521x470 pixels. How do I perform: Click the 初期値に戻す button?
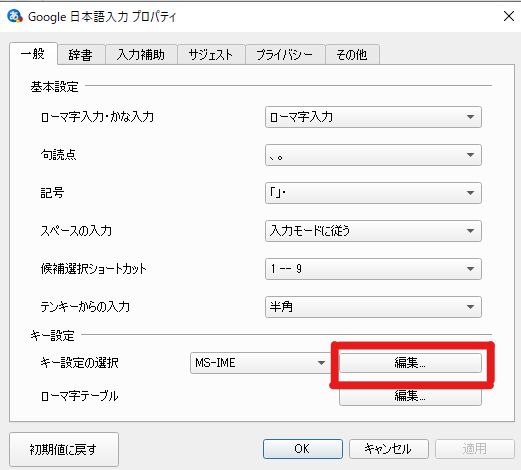click(64, 449)
